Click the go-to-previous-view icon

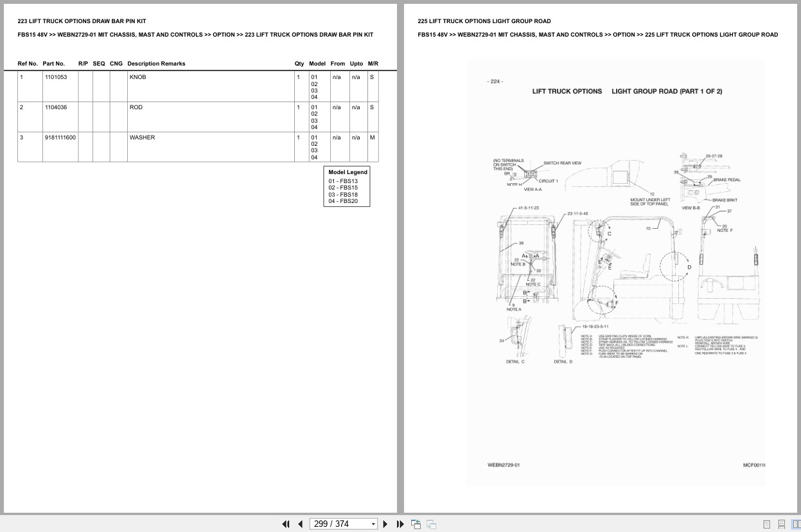[x=416, y=524]
